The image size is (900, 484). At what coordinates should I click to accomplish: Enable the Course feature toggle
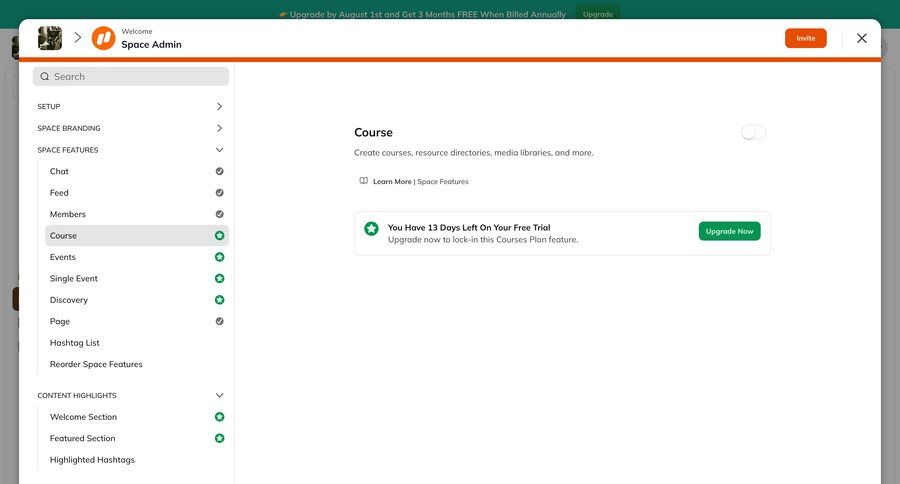[753, 132]
